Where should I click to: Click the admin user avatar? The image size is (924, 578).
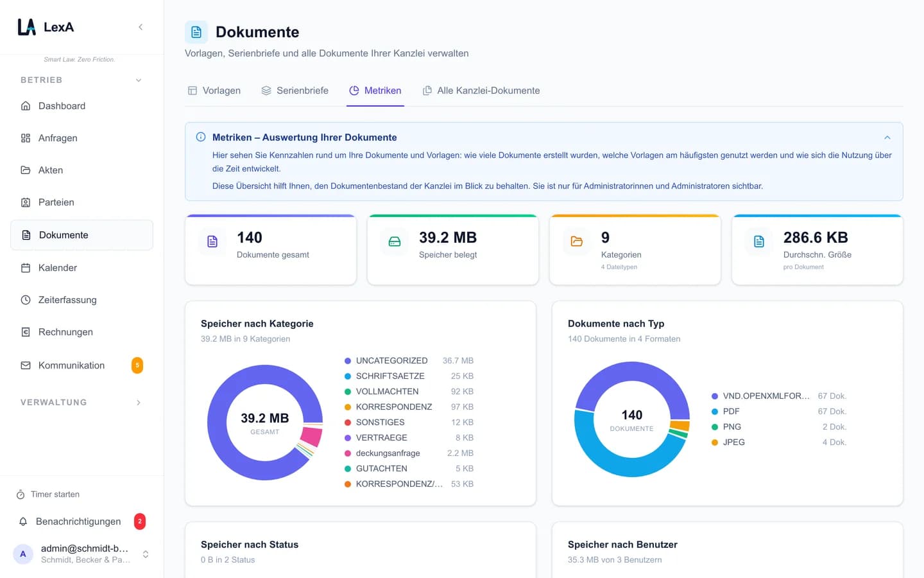coord(23,554)
